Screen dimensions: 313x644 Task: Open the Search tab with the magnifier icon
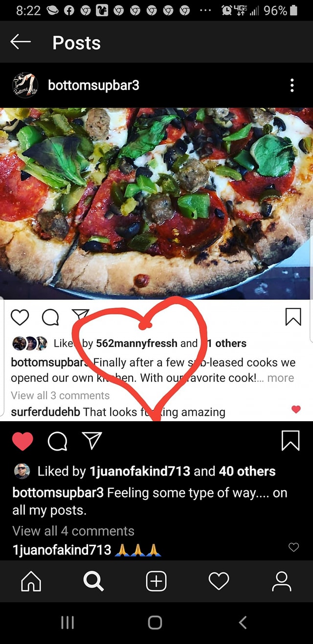[x=93, y=581]
